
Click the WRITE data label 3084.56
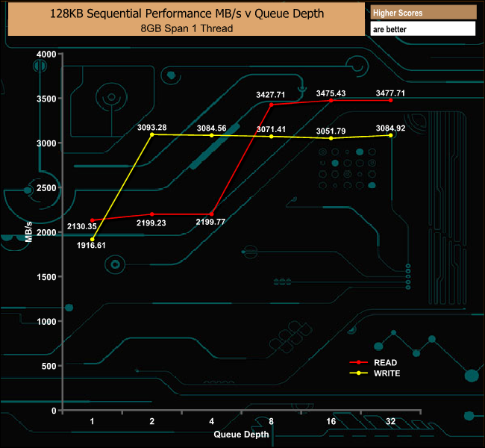[212, 128]
